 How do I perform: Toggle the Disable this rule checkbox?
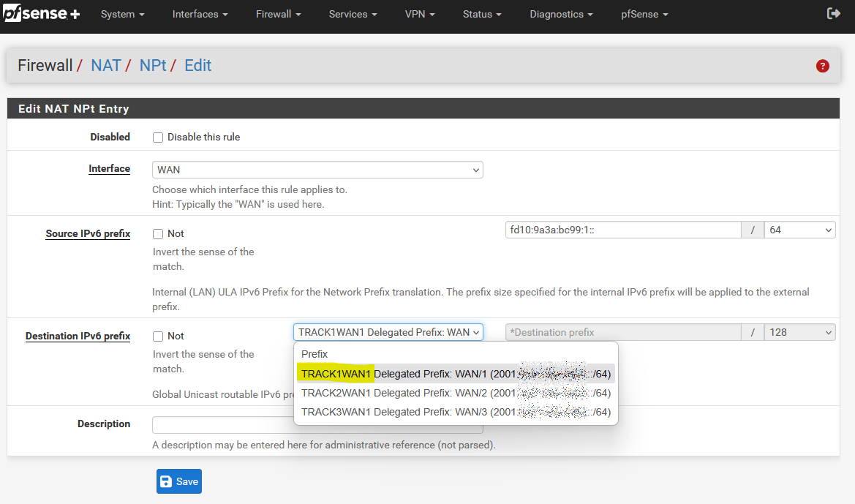tap(157, 138)
